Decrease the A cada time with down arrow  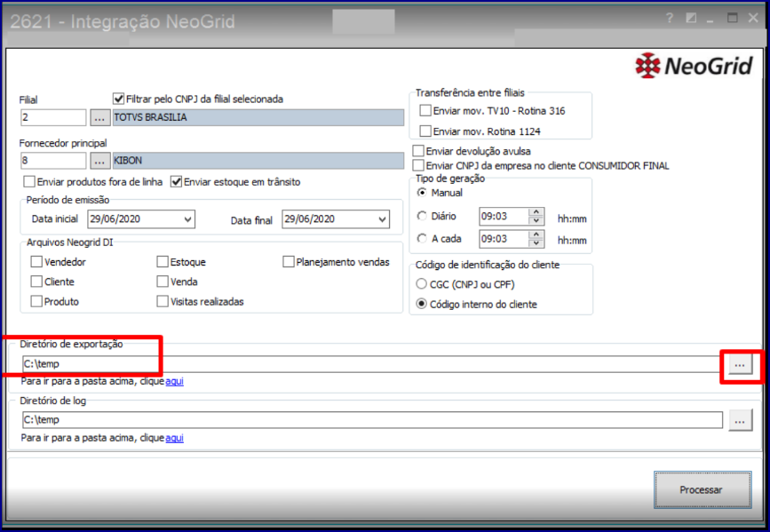coord(536,243)
